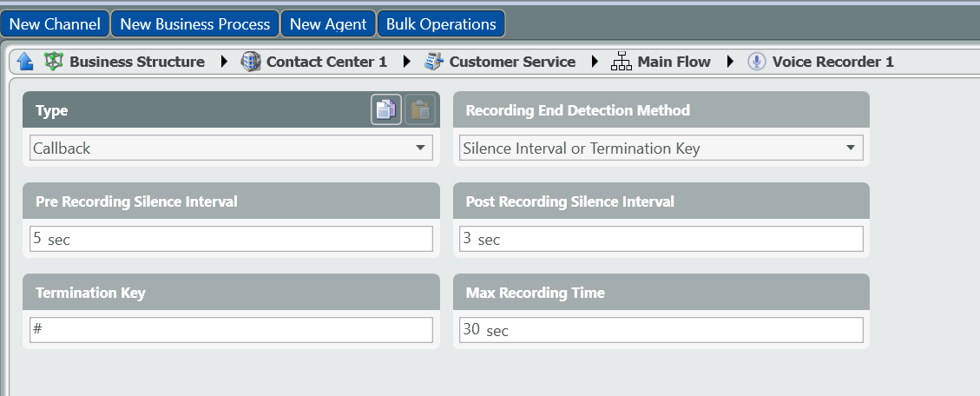The image size is (980, 396).
Task: Click the Main Flow hierarchy icon
Action: click(622, 62)
